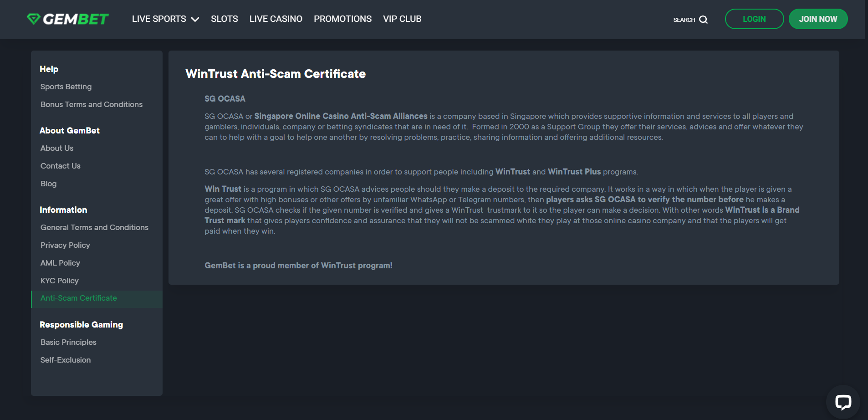This screenshot has width=868, height=420.
Task: Click the SG OCASA subheading
Action: click(225, 99)
